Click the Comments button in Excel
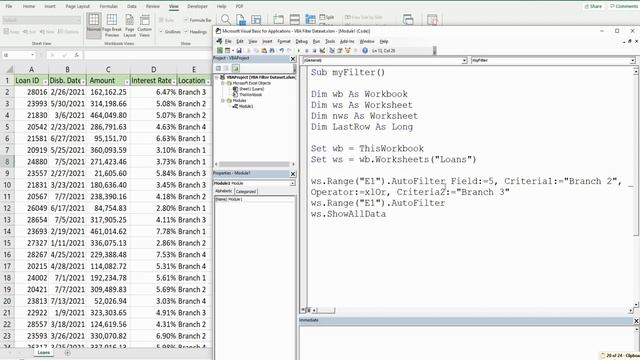 coord(623,6)
